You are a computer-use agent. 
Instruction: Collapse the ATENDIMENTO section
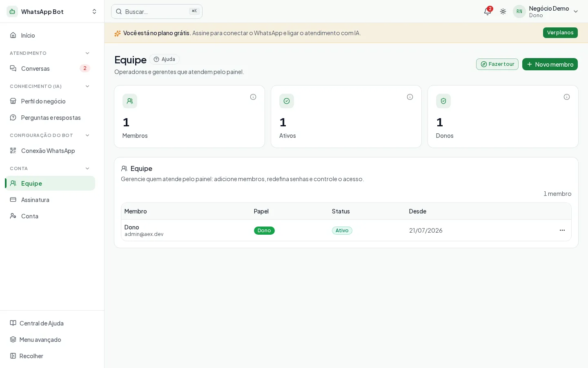click(x=87, y=53)
